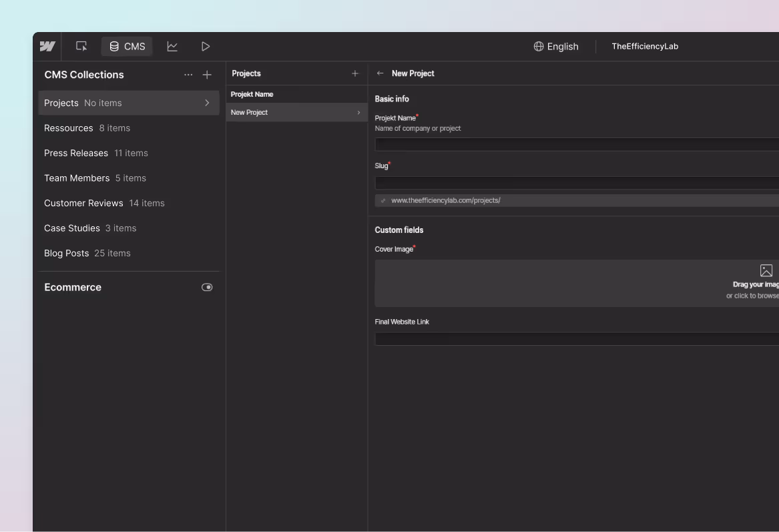Open the Analytics chart icon

click(x=172, y=46)
